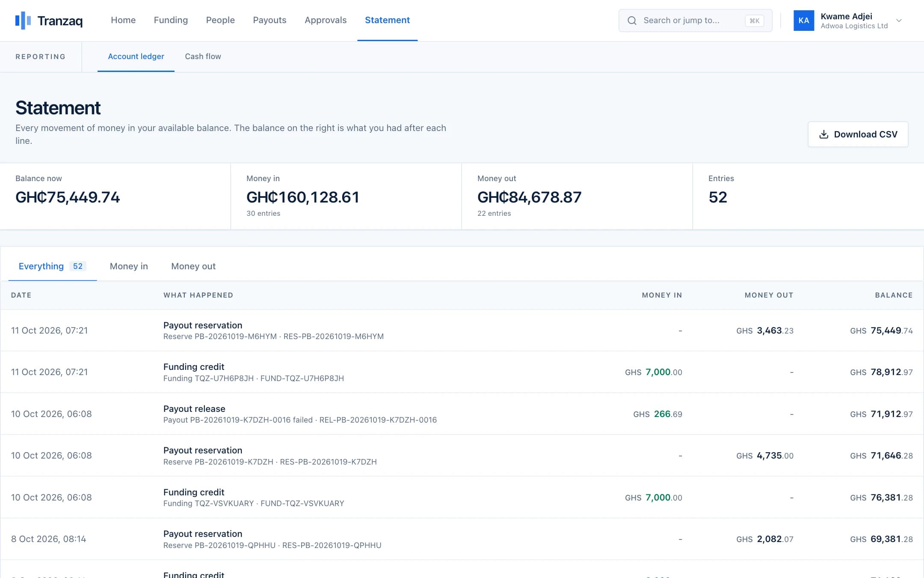The width and height of the screenshot is (924, 578).
Task: Click the Kwame Adjei user name
Action: (846, 16)
